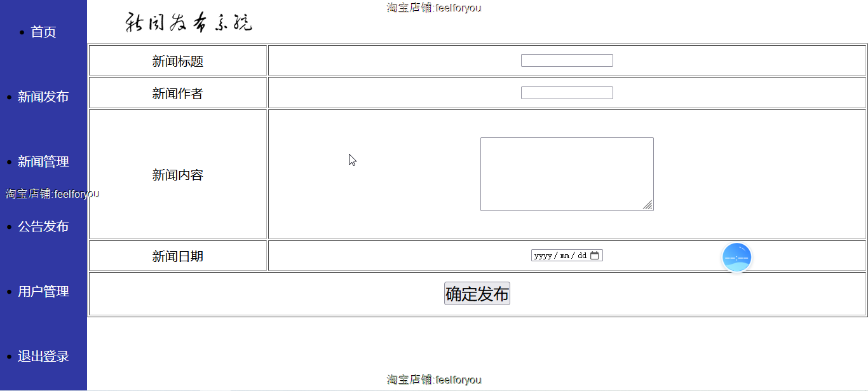Image resolution: width=868 pixels, height=391 pixels.
Task: Click the 新闻发布系统 calligraphy logo
Action: [189, 22]
